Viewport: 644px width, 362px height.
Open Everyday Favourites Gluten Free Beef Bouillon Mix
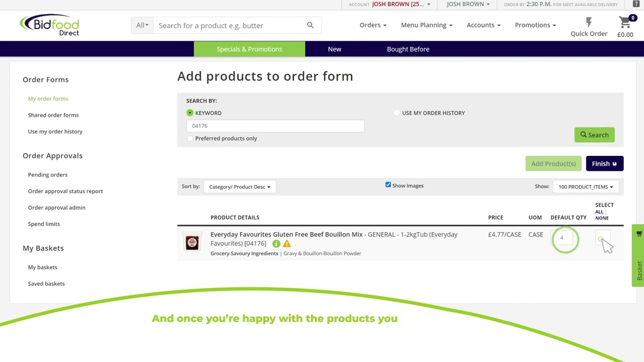286,234
